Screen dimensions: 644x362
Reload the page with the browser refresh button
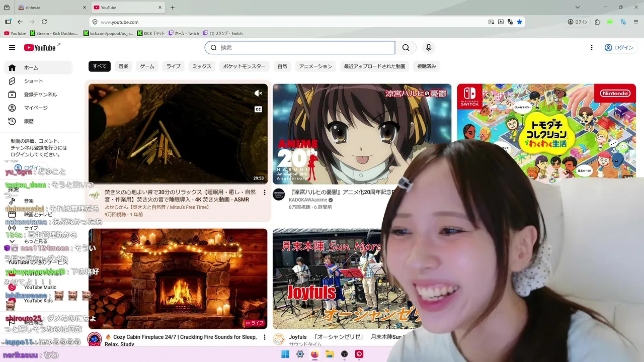point(44,22)
